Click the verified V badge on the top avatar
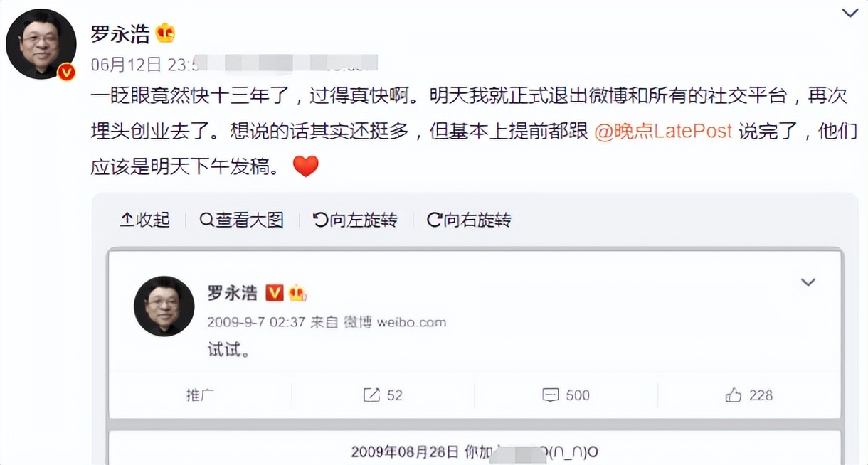 tap(66, 72)
